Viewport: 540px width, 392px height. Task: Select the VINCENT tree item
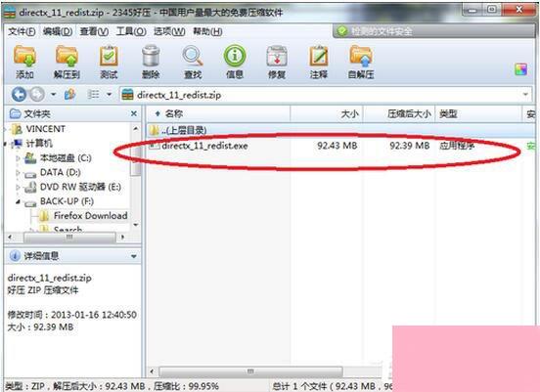pyautogui.click(x=45, y=129)
